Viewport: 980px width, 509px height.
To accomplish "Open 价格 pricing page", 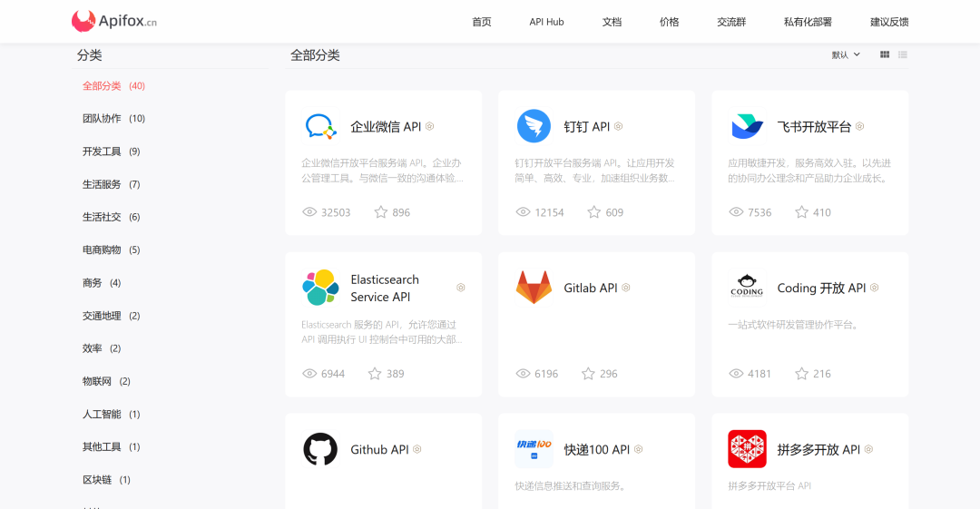I will tap(669, 22).
